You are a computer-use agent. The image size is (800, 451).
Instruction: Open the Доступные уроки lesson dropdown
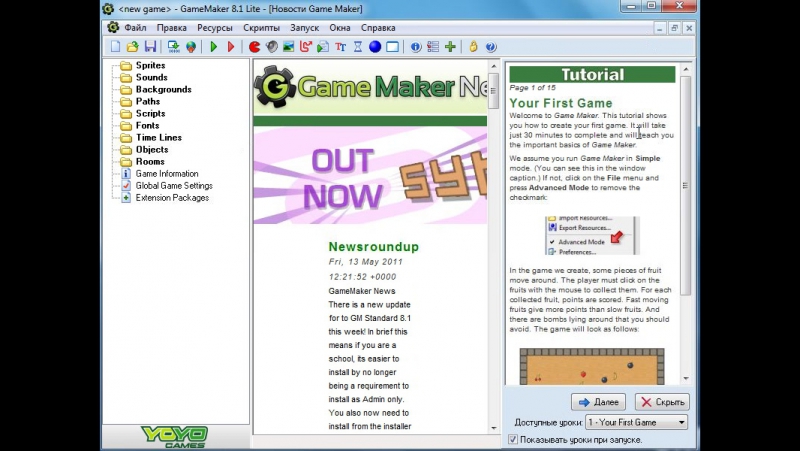pyautogui.click(x=636, y=422)
